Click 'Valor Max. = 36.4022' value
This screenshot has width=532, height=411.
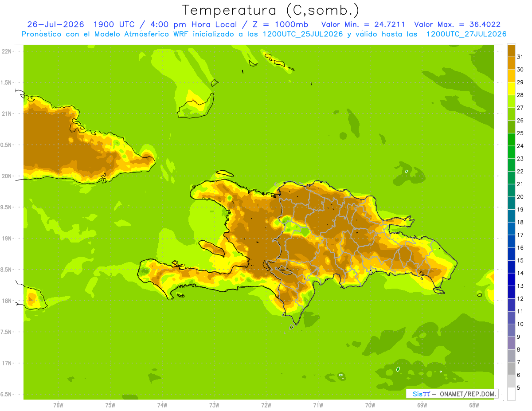pos(457,24)
